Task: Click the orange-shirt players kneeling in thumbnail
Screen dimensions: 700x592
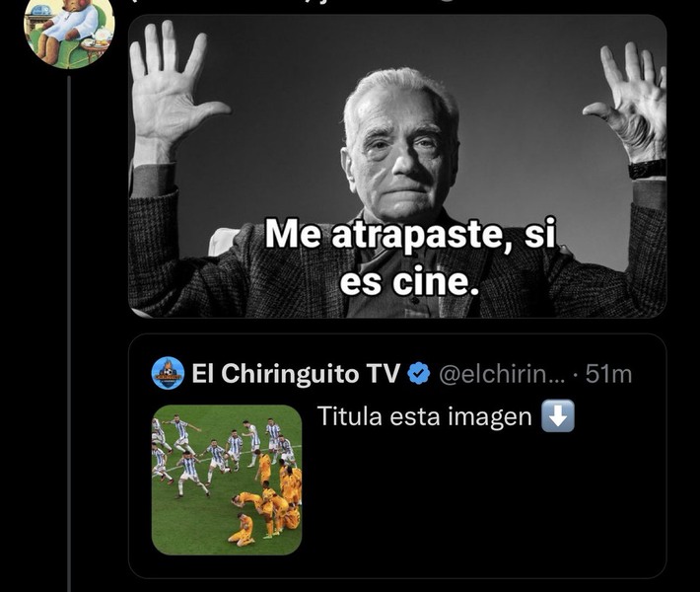Action: pos(268,500)
